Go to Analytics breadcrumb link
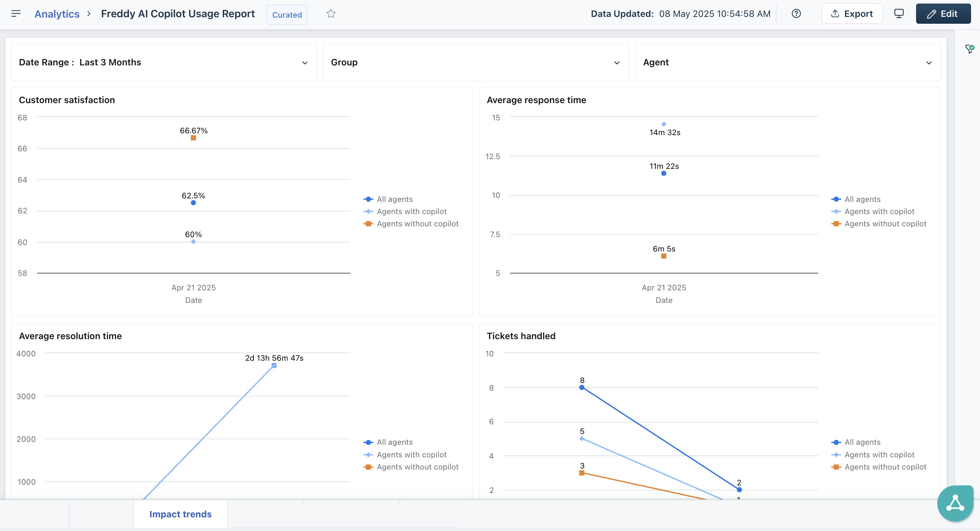The width and height of the screenshot is (980, 531). tap(57, 14)
